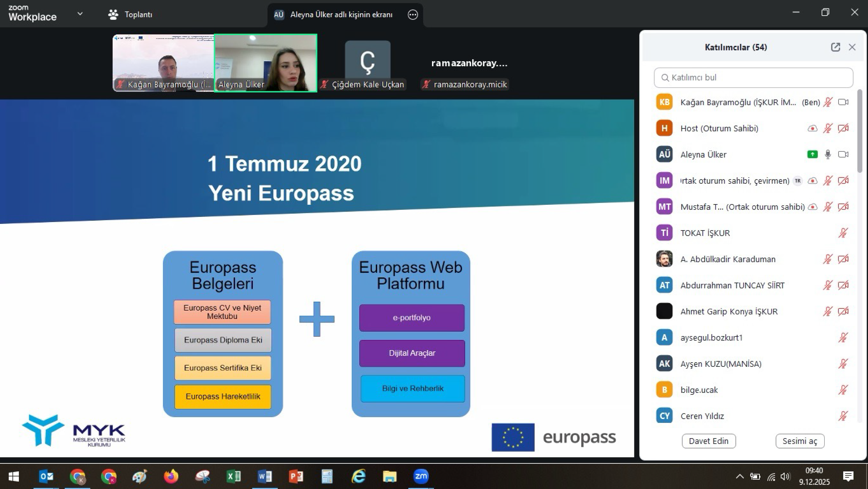Toggle Kağan Bayramoğlu's video camera icon
This screenshot has width=868, height=489.
[843, 102]
